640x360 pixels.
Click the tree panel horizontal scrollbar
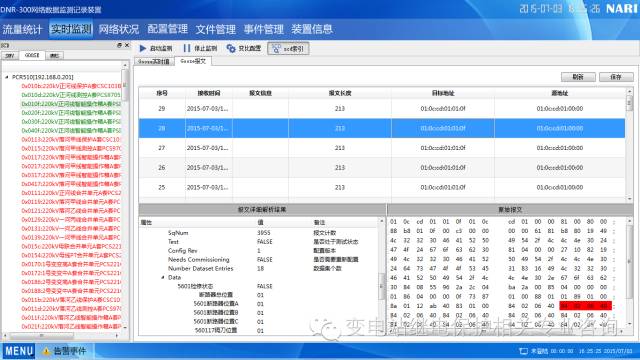click(42, 336)
